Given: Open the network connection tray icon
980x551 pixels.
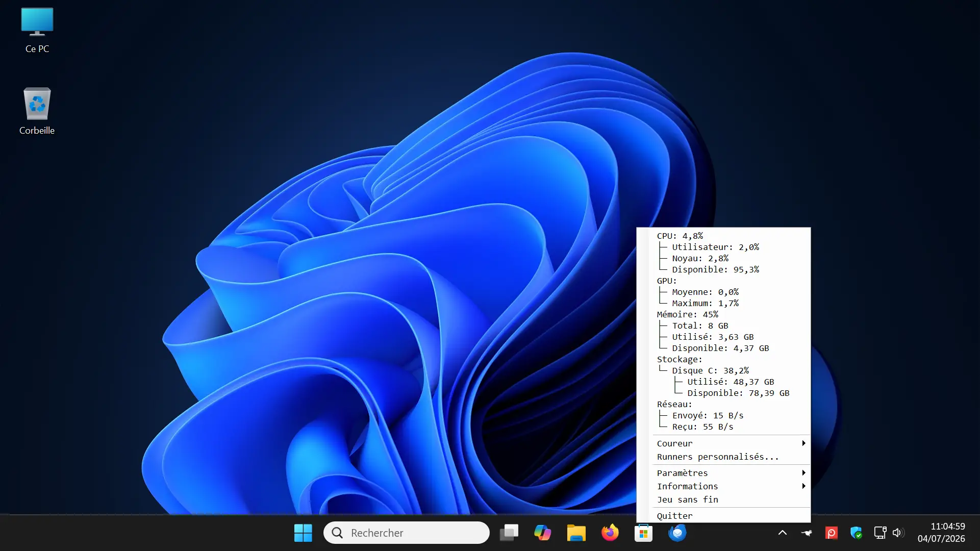Looking at the screenshot, I should click(x=880, y=533).
